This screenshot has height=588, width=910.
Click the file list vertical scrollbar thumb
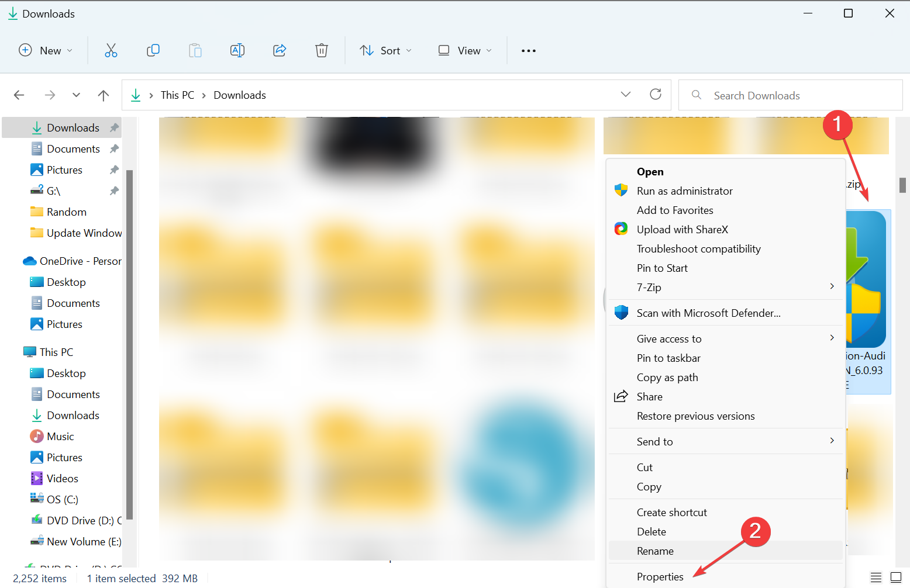902,185
